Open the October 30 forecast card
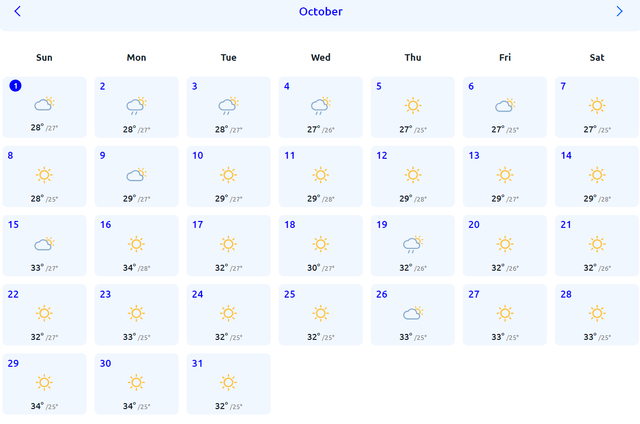640x424 pixels. [136, 384]
